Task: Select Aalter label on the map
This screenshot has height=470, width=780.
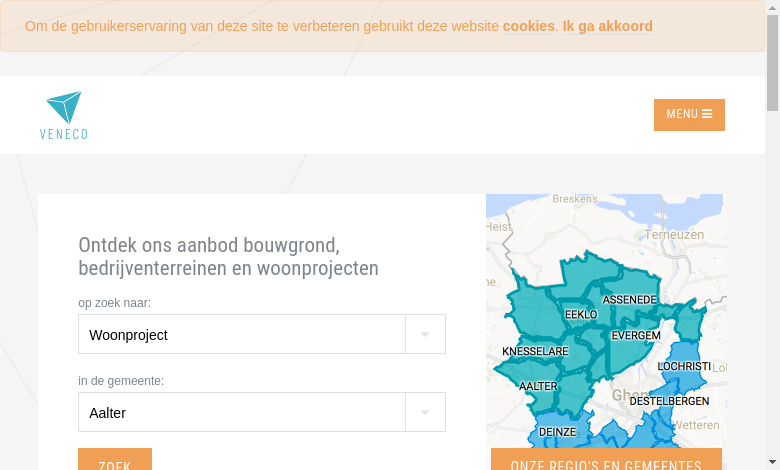Action: [x=538, y=386]
